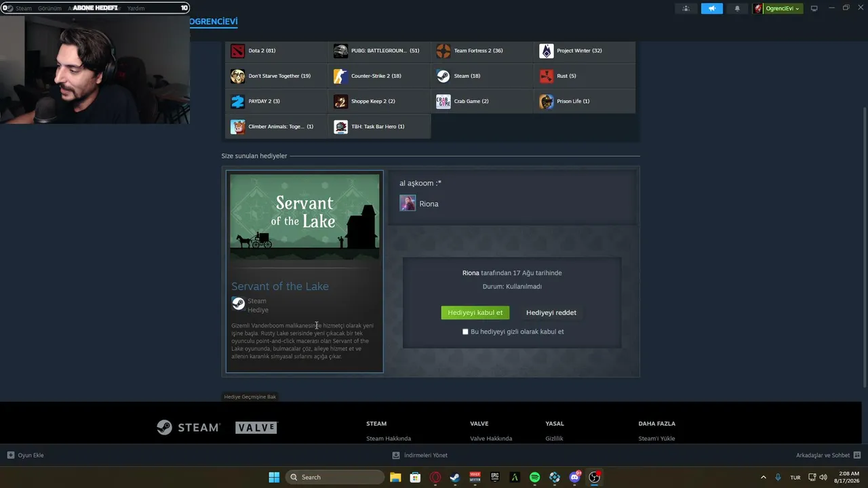Open the PUBG: BATTLEGROUNDS game icon
The height and width of the screenshot is (488, 868).
click(x=340, y=51)
